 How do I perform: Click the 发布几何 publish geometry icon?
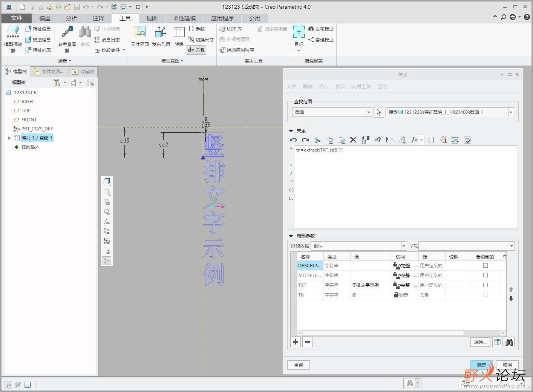161,37
